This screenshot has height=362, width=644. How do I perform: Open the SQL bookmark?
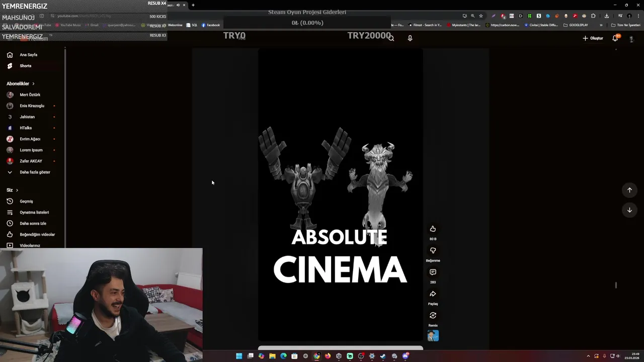[x=192, y=25]
